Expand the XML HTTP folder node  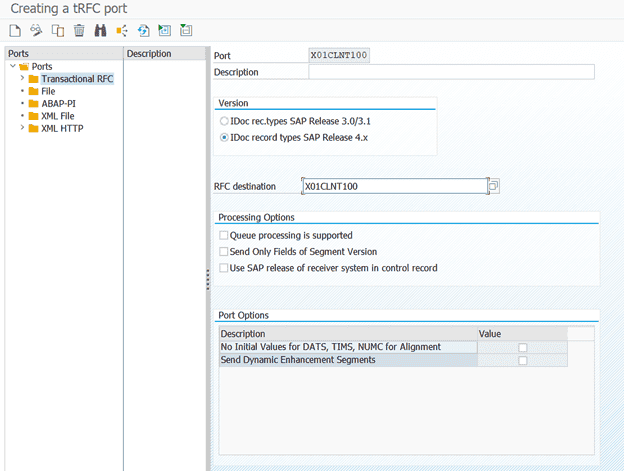click(x=22, y=128)
